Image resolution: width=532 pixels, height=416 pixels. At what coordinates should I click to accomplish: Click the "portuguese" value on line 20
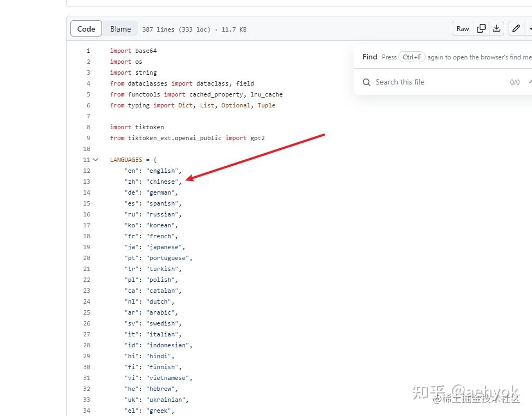tap(168, 258)
